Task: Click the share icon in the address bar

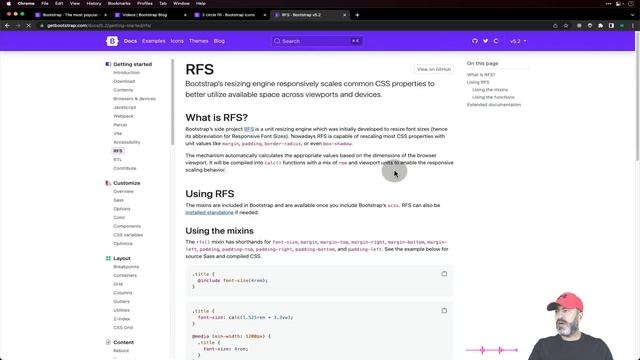Action: pyautogui.click(x=555, y=25)
